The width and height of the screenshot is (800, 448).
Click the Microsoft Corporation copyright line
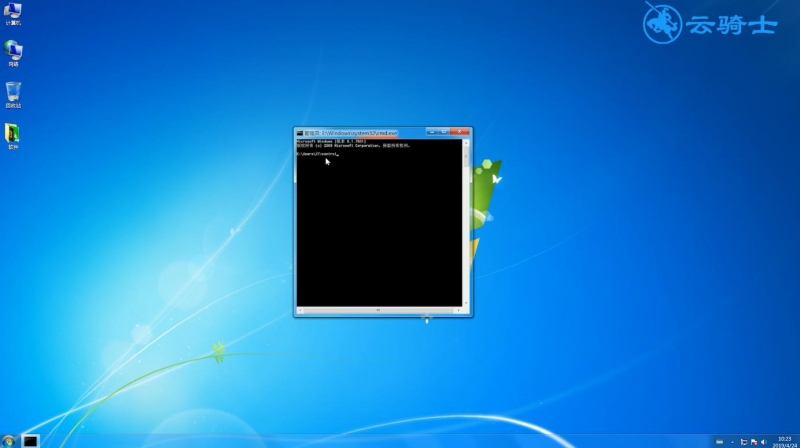click(x=353, y=145)
